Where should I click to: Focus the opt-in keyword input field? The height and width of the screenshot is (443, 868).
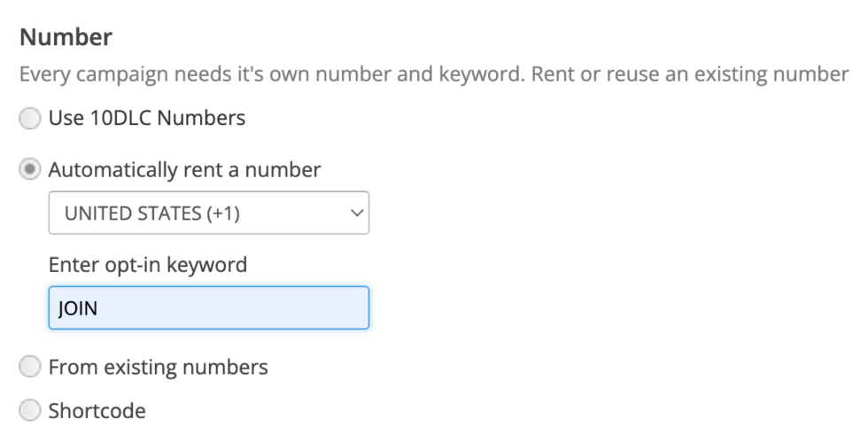coord(208,308)
